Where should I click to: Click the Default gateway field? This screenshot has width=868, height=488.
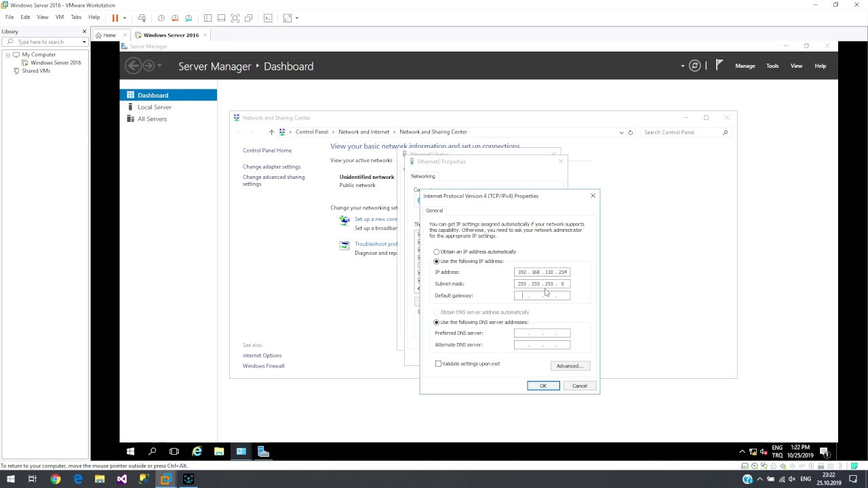542,296
